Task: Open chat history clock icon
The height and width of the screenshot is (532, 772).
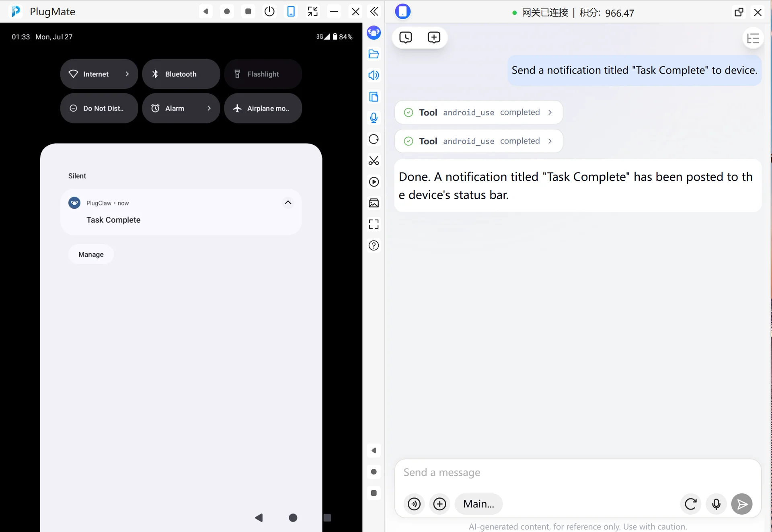Action: click(406, 37)
